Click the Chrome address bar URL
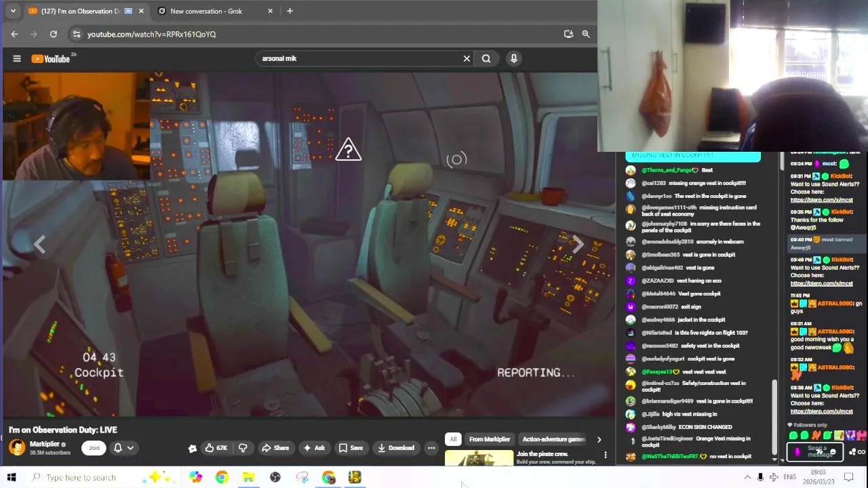This screenshot has width=868, height=488. [x=152, y=34]
